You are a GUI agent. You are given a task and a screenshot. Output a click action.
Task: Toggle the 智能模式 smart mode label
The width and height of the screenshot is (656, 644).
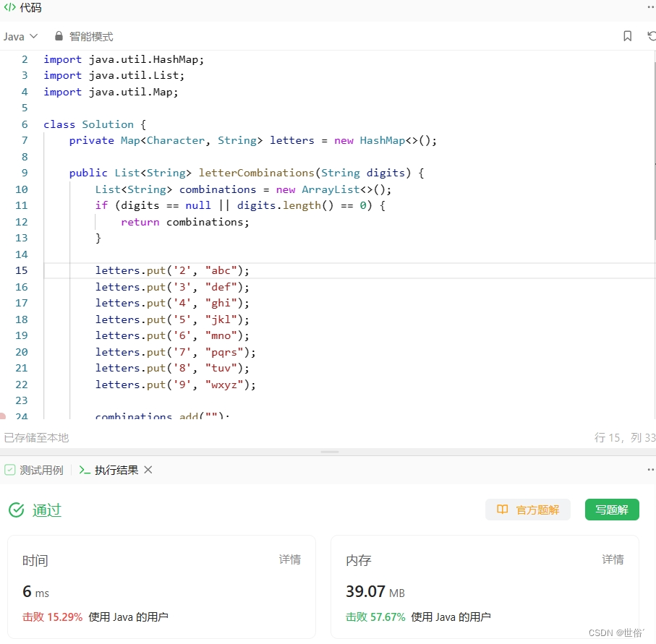pos(91,36)
